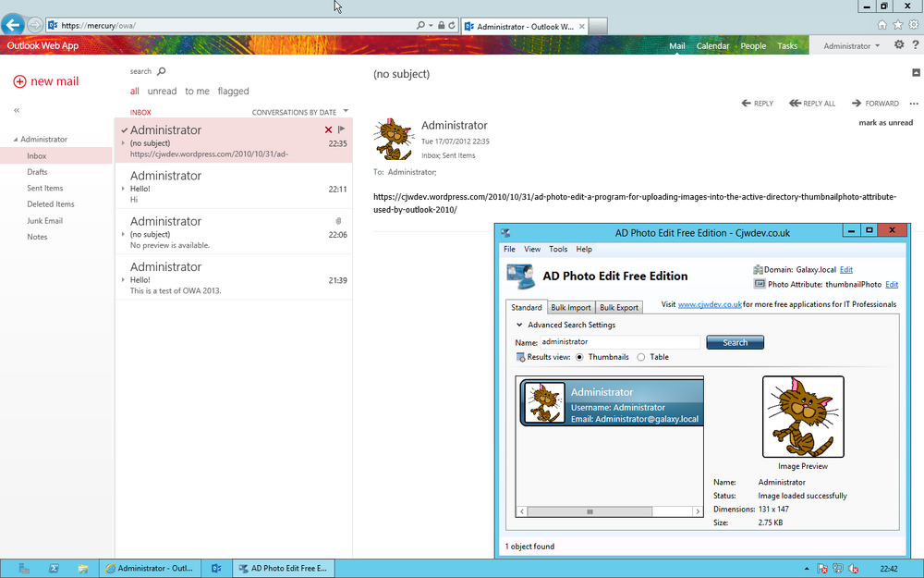Click the Reply arrow icon
The image size is (924, 578).
pos(746,104)
